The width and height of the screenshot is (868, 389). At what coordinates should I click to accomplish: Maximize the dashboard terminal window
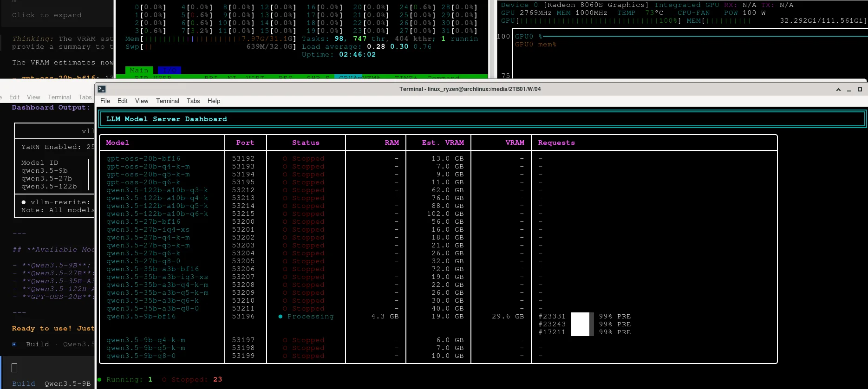[860, 90]
